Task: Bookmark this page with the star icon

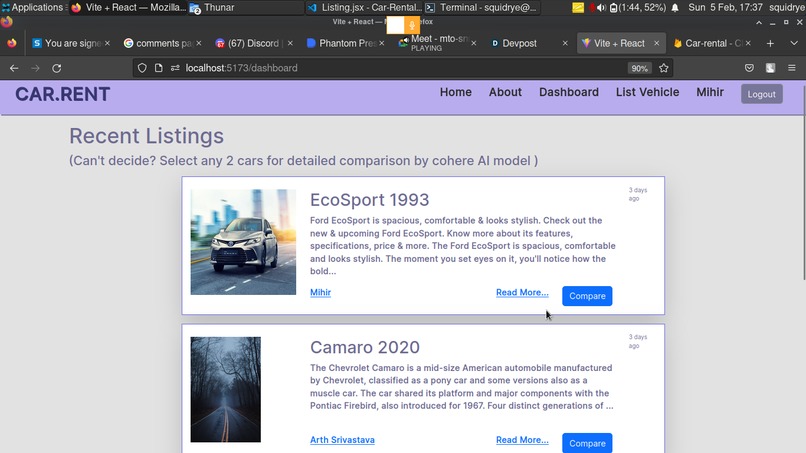Action: pyautogui.click(x=664, y=68)
